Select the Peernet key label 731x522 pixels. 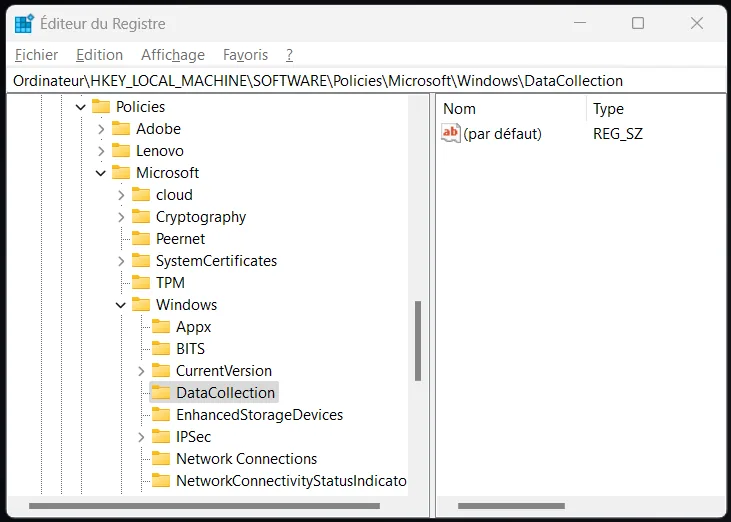tap(180, 239)
